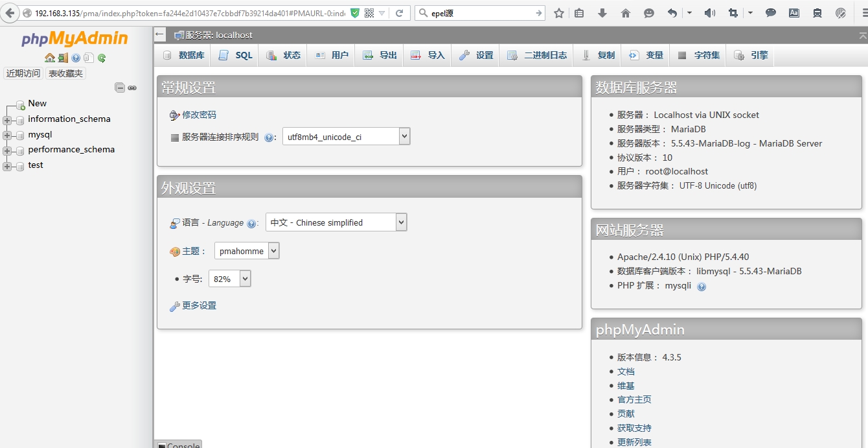Open the 二进制日志 (Binary log) tab
868x448 pixels.
[537, 56]
